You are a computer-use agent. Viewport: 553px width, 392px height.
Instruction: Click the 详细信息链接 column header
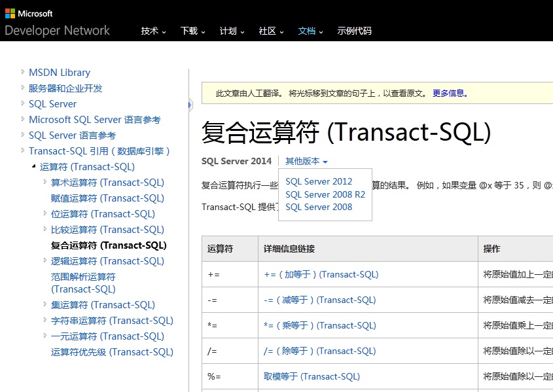[x=368, y=249]
